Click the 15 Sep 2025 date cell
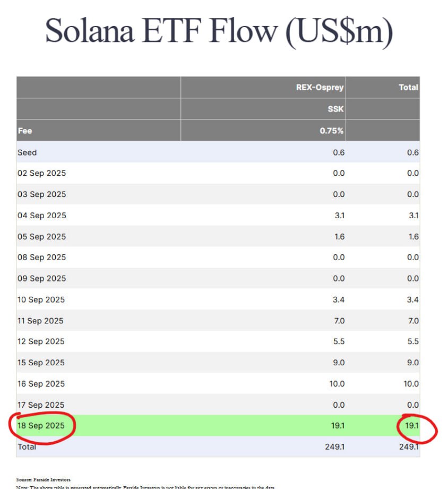Image resolution: width=448 pixels, height=489 pixels. point(41,363)
